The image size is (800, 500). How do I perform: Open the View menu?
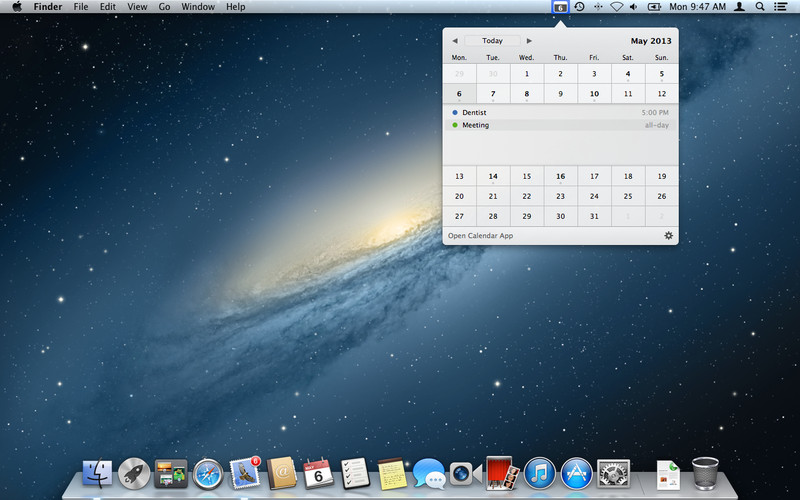[x=137, y=7]
